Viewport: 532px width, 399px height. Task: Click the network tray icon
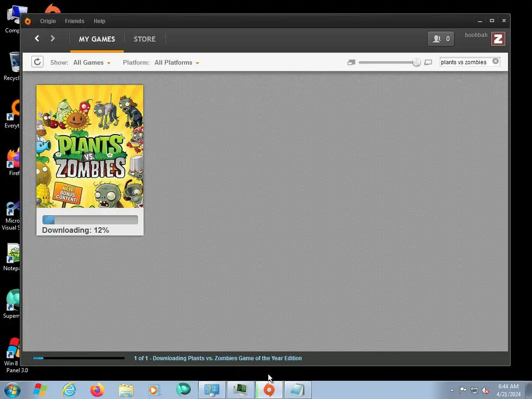(474, 390)
